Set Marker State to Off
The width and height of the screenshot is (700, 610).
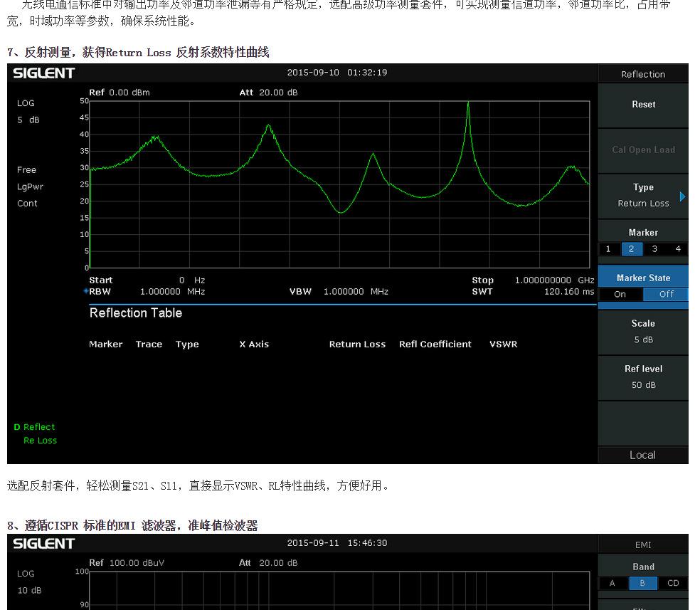[666, 294]
